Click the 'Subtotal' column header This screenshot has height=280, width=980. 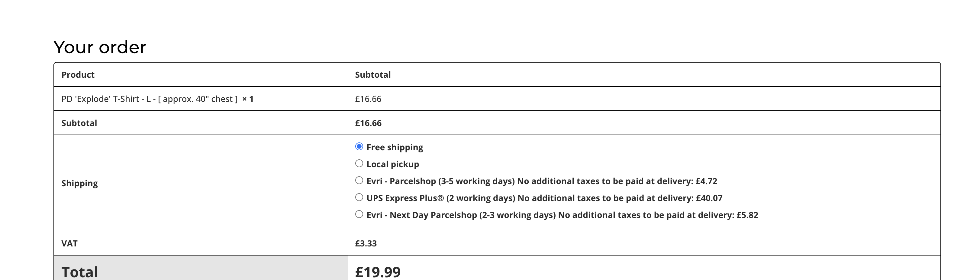pos(373,75)
